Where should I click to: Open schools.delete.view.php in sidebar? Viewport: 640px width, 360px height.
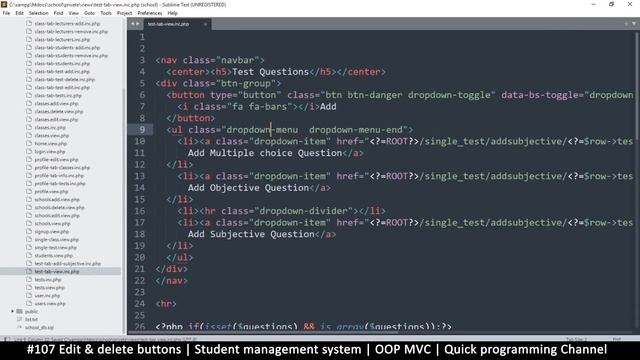click(59, 208)
